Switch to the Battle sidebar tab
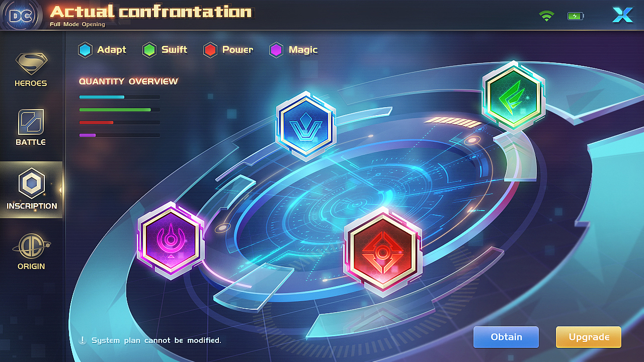 point(31,128)
